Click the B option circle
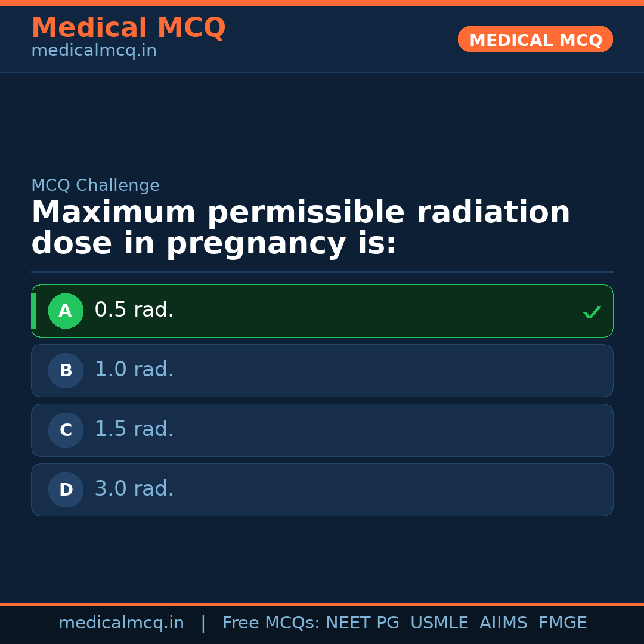 click(x=66, y=370)
